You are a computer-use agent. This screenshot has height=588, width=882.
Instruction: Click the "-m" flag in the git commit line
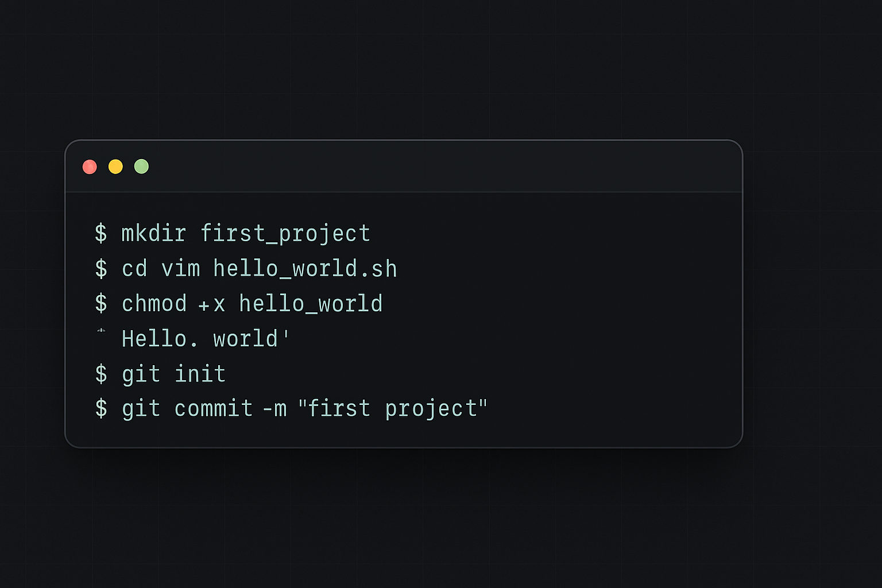pyautogui.click(x=274, y=409)
